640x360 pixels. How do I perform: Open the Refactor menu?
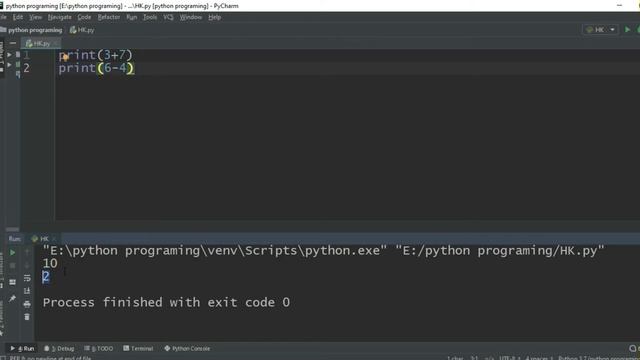(x=109, y=17)
